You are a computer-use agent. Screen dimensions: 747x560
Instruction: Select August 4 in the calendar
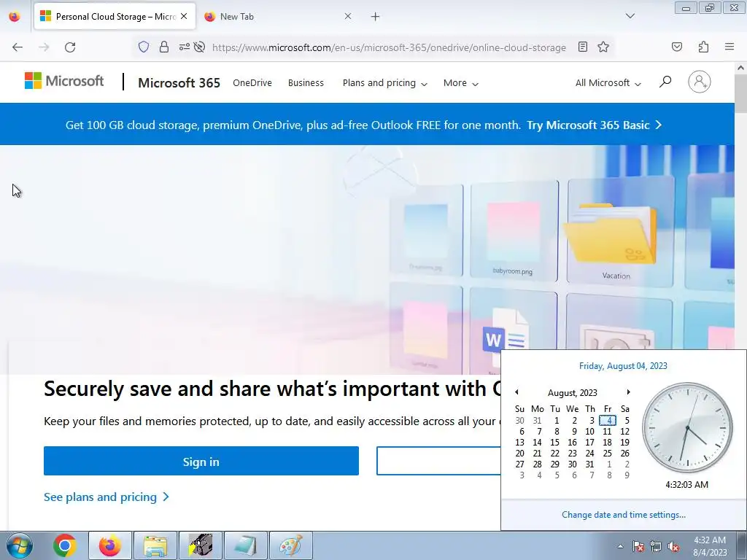pos(608,421)
